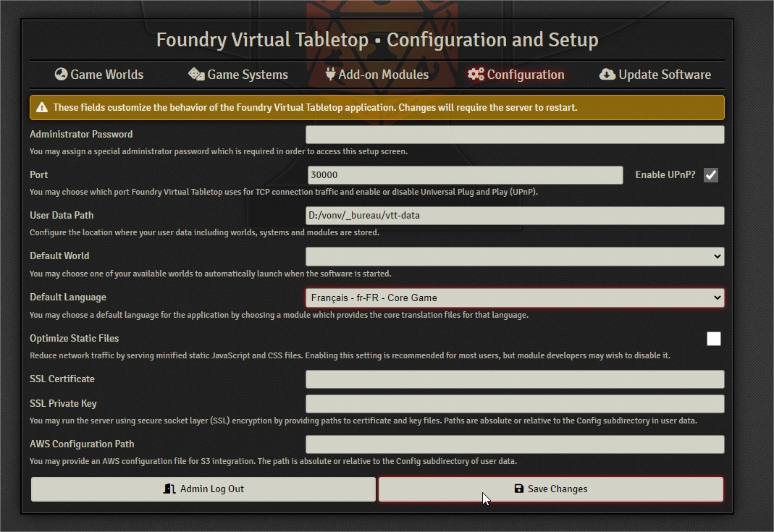The height and width of the screenshot is (532, 774).
Task: Click the hint about assigning an administrator password
Action: [x=219, y=151]
